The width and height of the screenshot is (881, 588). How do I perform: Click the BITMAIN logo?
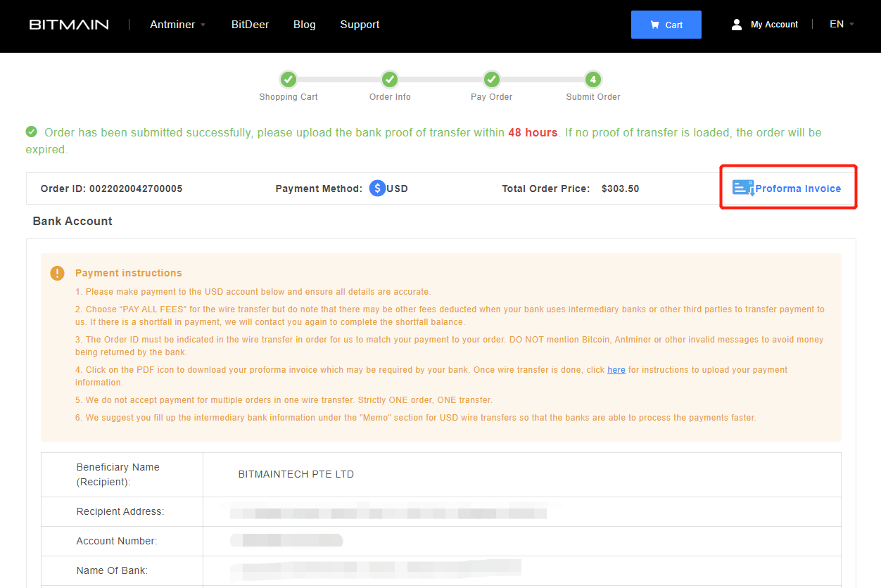coord(68,24)
